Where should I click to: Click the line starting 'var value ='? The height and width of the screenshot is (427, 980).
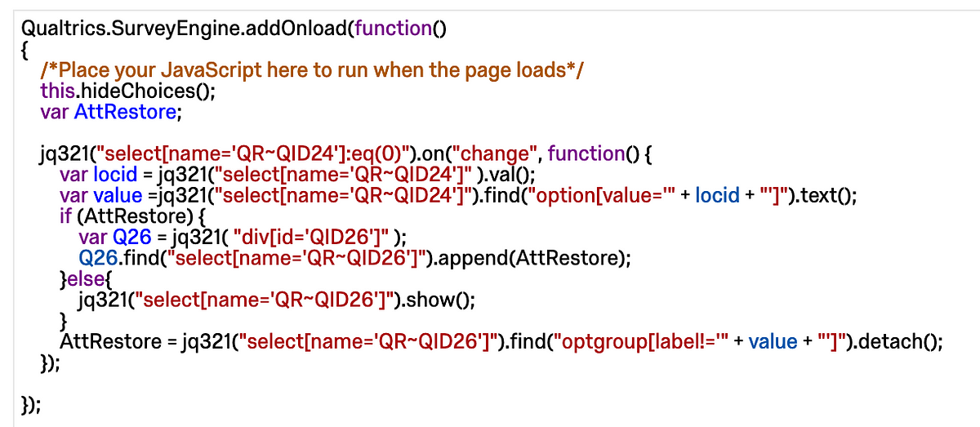tap(458, 196)
